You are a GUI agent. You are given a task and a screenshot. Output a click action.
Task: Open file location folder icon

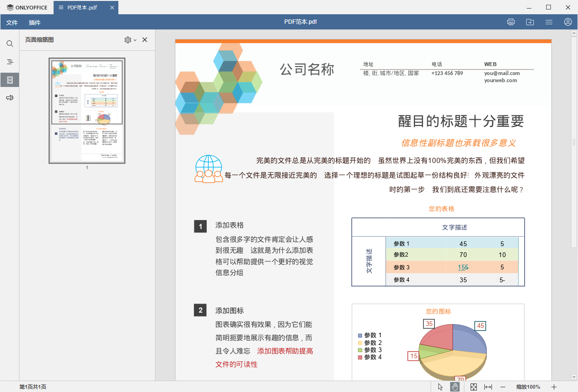tap(530, 22)
